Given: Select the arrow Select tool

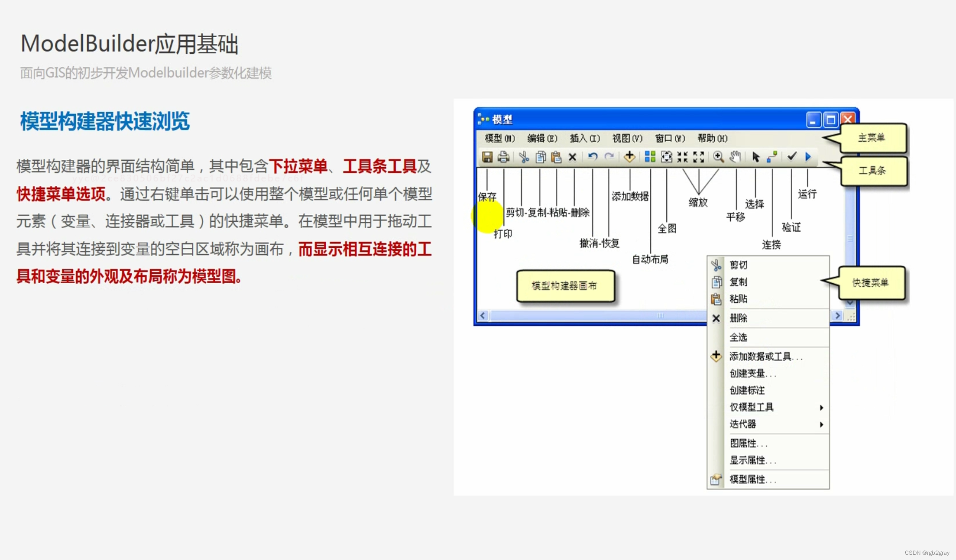Looking at the screenshot, I should [x=756, y=157].
